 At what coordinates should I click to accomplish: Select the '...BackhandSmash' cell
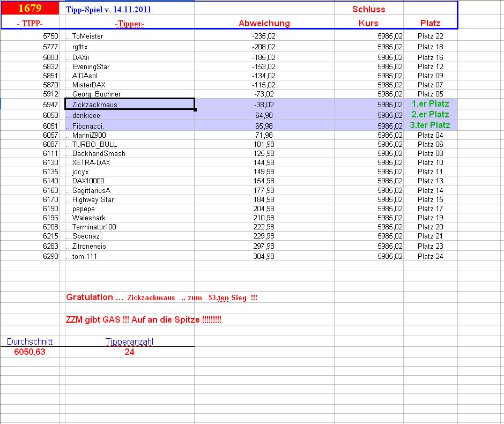pyautogui.click(x=130, y=153)
